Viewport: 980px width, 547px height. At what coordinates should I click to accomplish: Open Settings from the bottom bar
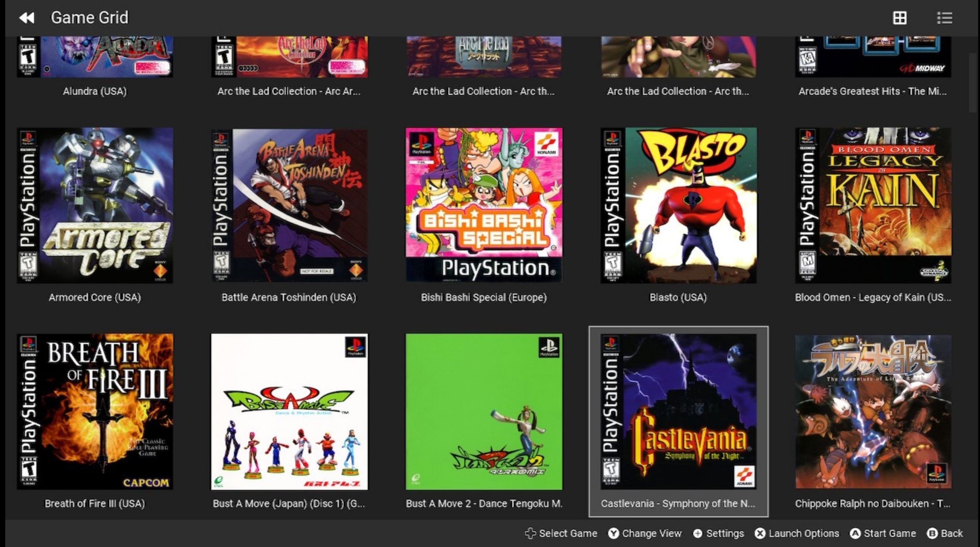pos(718,533)
